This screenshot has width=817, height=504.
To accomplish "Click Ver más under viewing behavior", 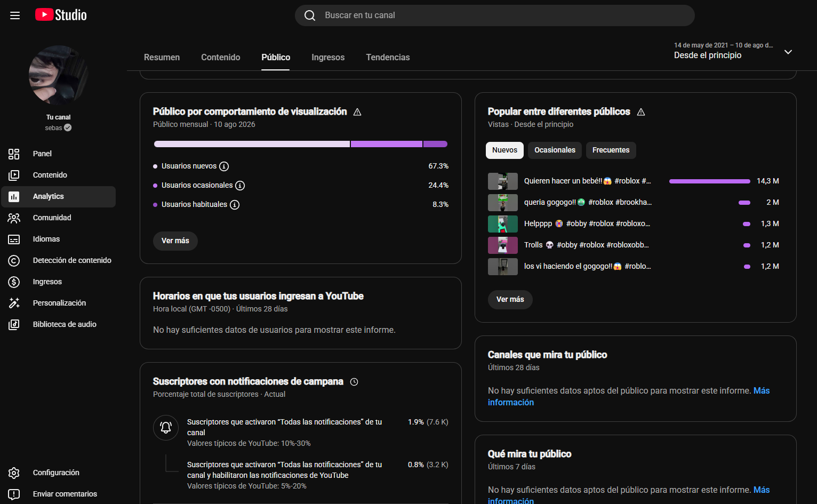I will click(x=175, y=241).
